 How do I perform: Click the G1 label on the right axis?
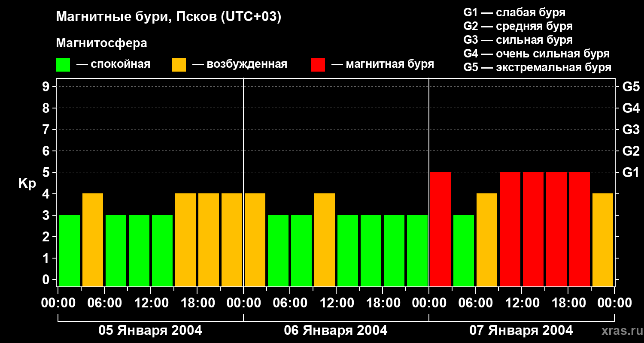click(631, 173)
